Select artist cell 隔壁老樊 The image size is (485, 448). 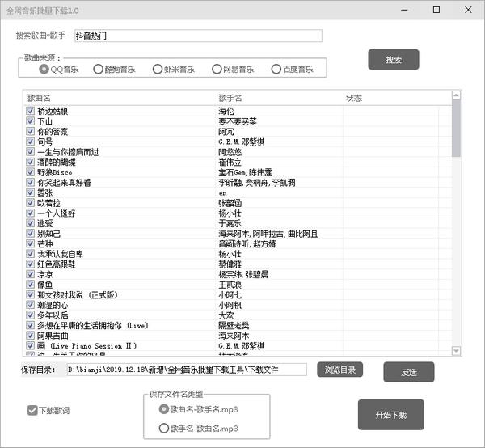pos(234,325)
